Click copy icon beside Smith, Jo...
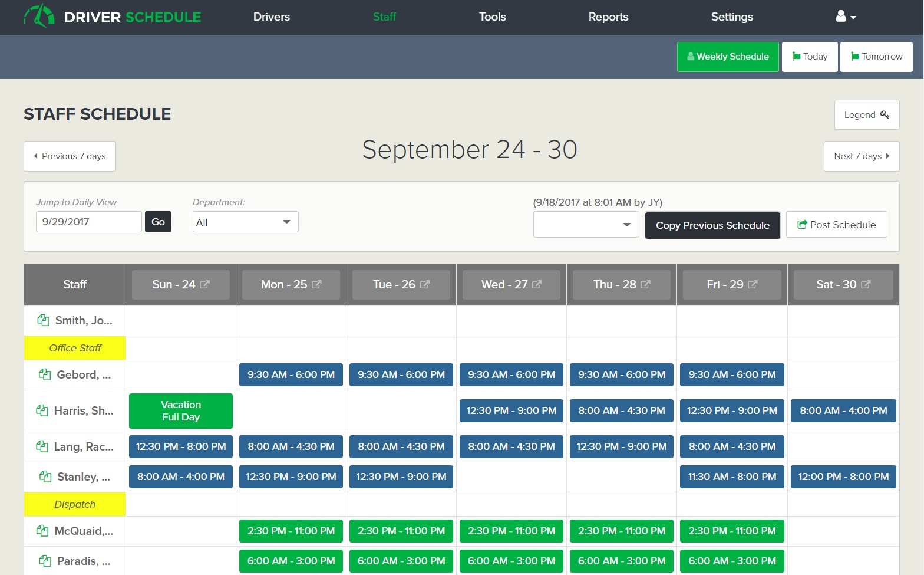 point(43,320)
